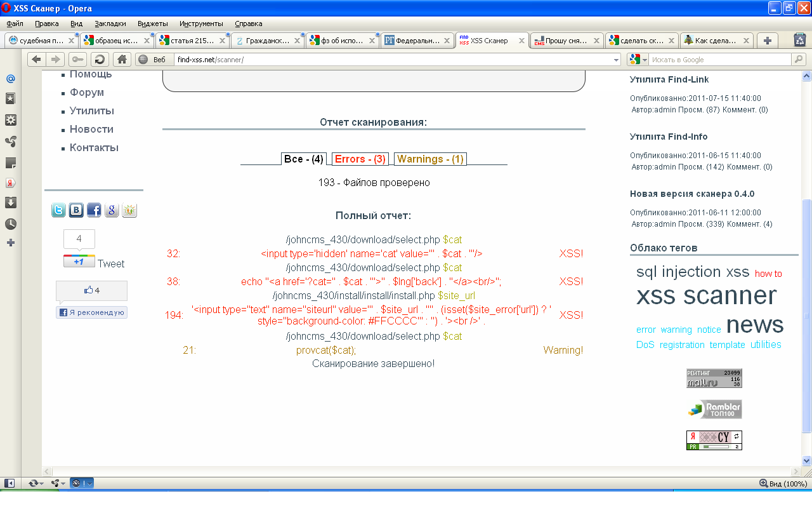Toggle the side panel visibility button
The height and width of the screenshot is (508, 812).
10,483
